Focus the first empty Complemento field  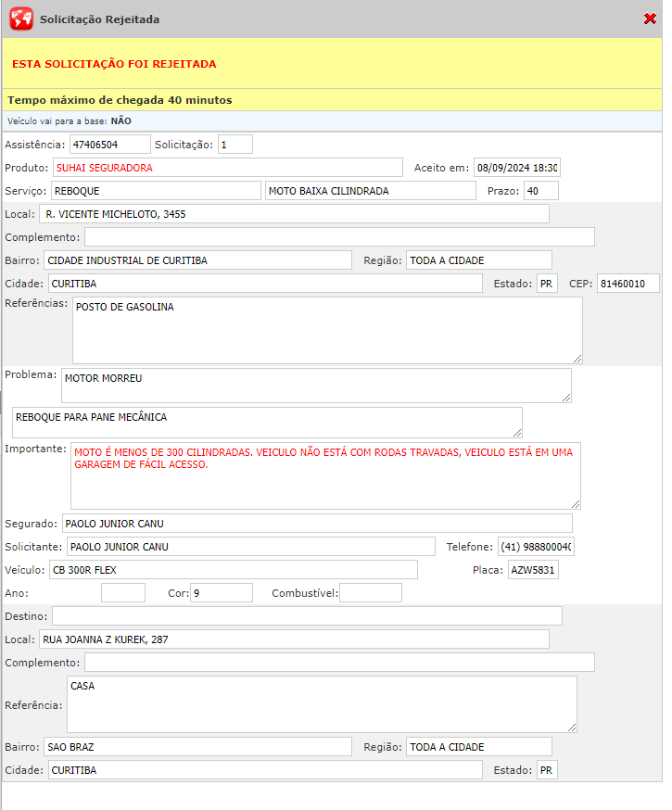tap(339, 237)
